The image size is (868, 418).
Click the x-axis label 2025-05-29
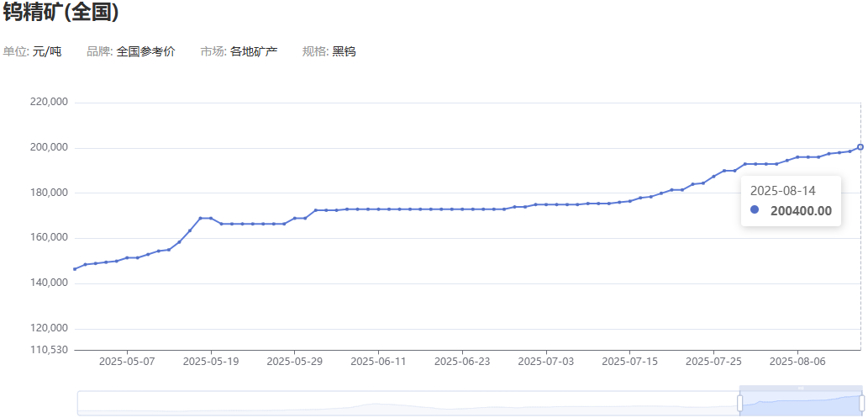294,361
